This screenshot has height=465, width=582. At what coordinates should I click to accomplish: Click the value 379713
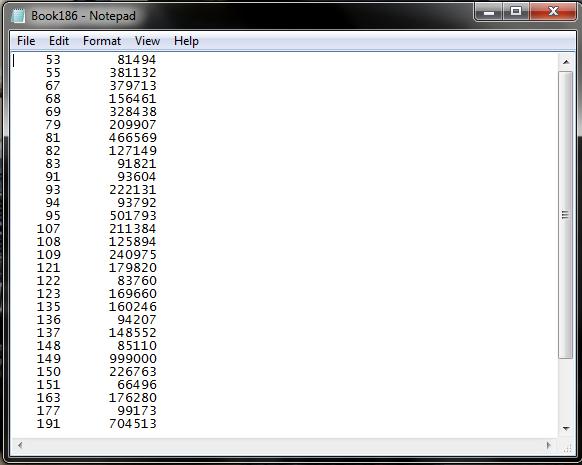[x=133, y=85]
